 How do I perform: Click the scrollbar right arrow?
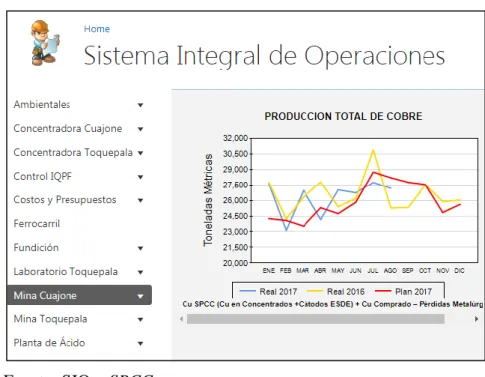pyautogui.click(x=476, y=319)
